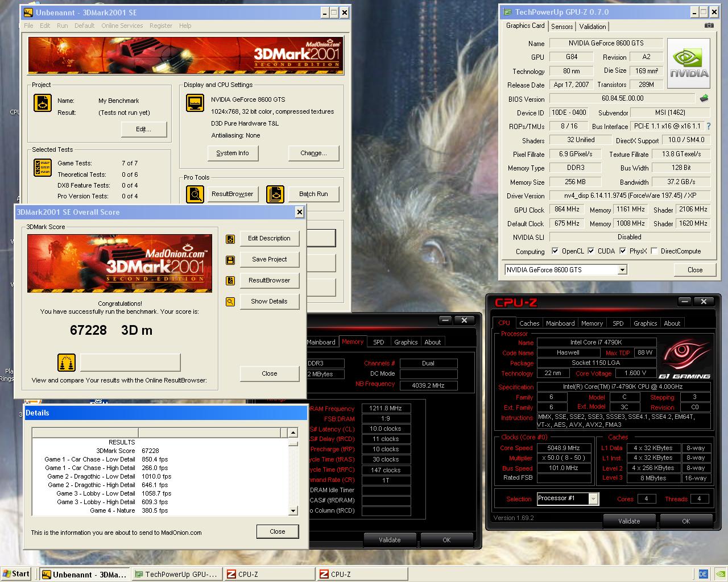Switch to the Sensors tab in GPU-Z
This screenshot has height=582, width=728.
[562, 27]
